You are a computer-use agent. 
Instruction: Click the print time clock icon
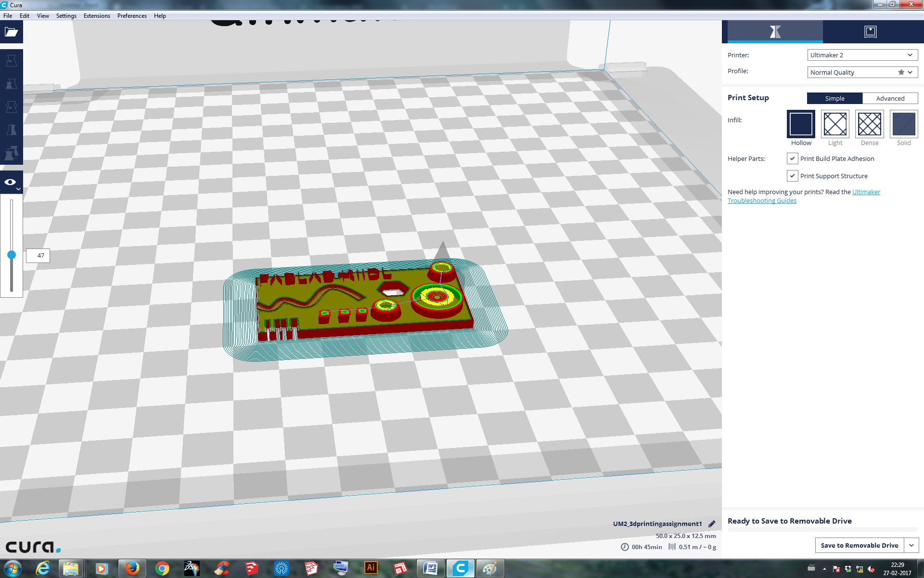[x=625, y=547]
